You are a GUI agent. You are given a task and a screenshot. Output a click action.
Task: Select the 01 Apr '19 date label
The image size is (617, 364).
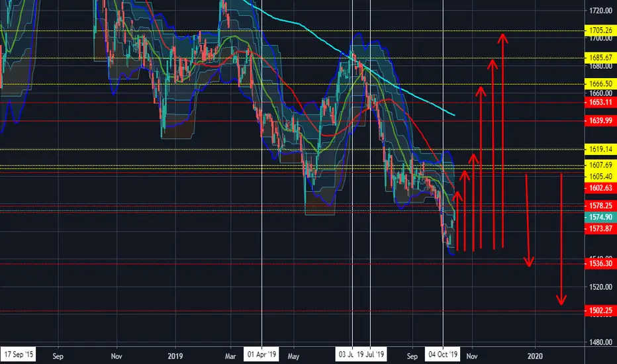click(261, 354)
